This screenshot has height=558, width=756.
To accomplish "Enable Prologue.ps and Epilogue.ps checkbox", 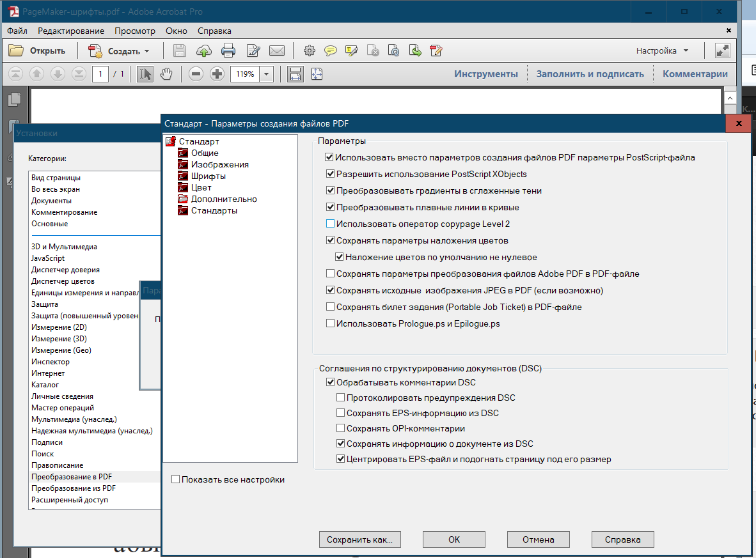I will pos(330,323).
